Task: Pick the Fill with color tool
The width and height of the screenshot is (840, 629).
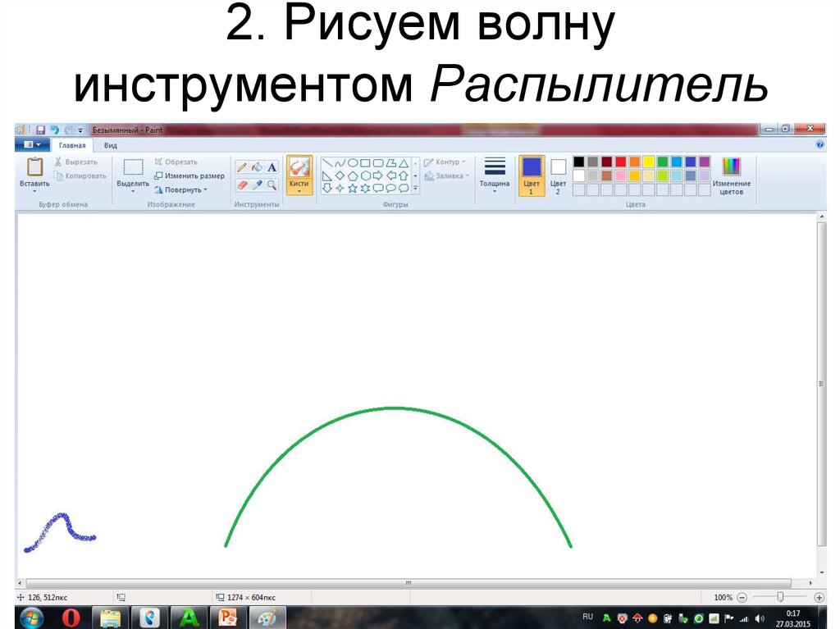Action: (257, 167)
